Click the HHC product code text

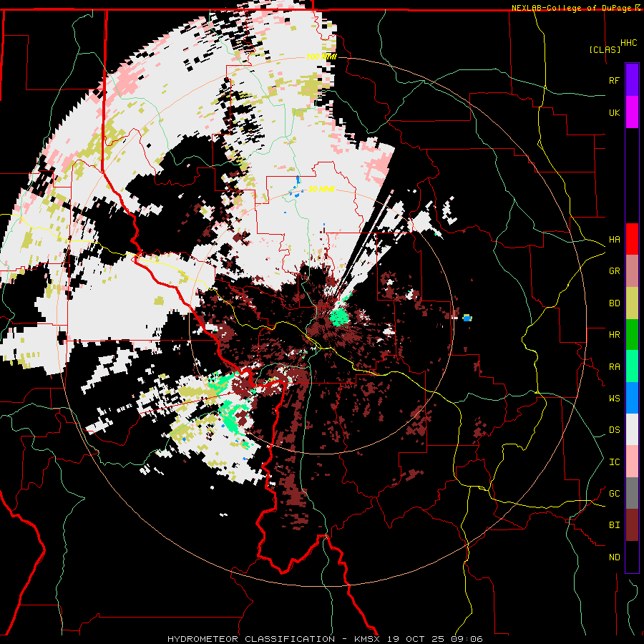coord(629,43)
